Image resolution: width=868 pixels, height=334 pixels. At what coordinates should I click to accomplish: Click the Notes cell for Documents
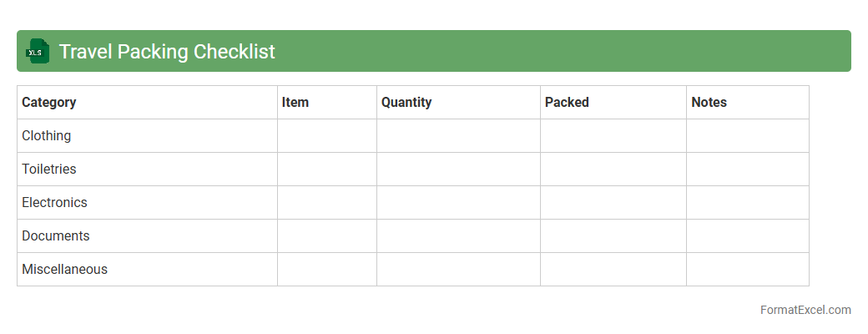[748, 235]
